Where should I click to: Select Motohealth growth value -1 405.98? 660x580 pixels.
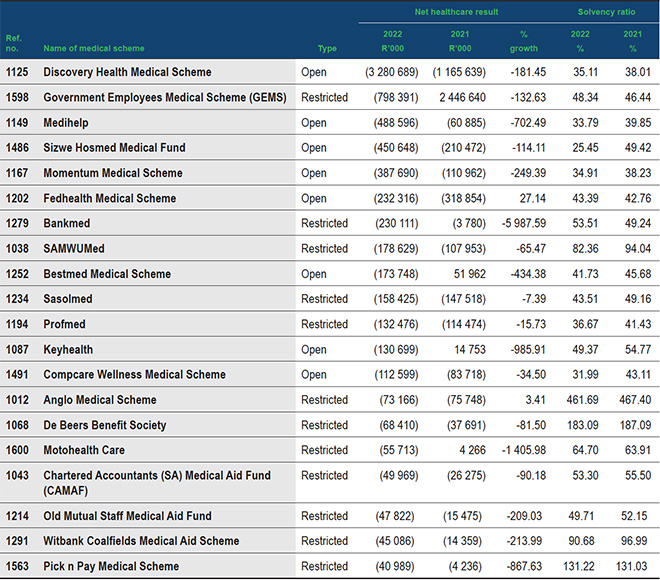[524, 450]
